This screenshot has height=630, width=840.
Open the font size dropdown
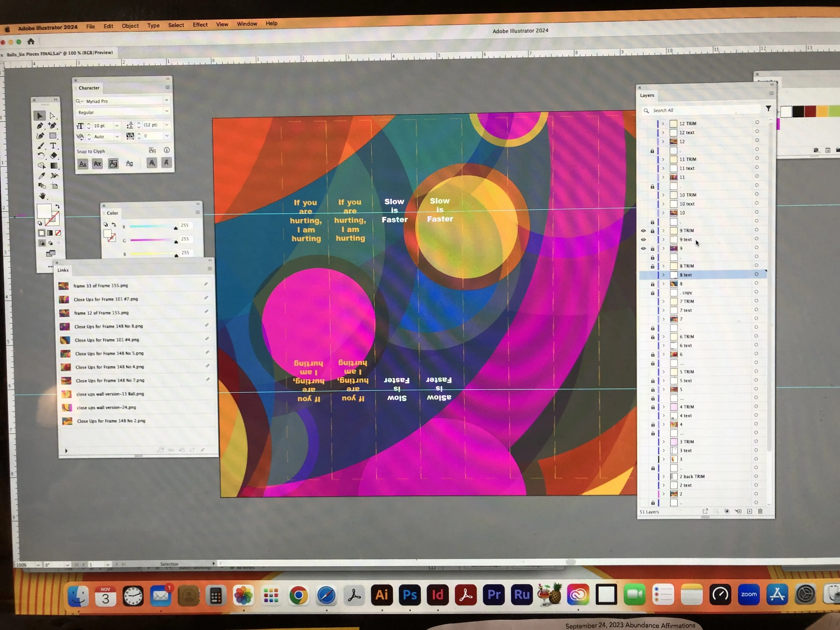[117, 126]
